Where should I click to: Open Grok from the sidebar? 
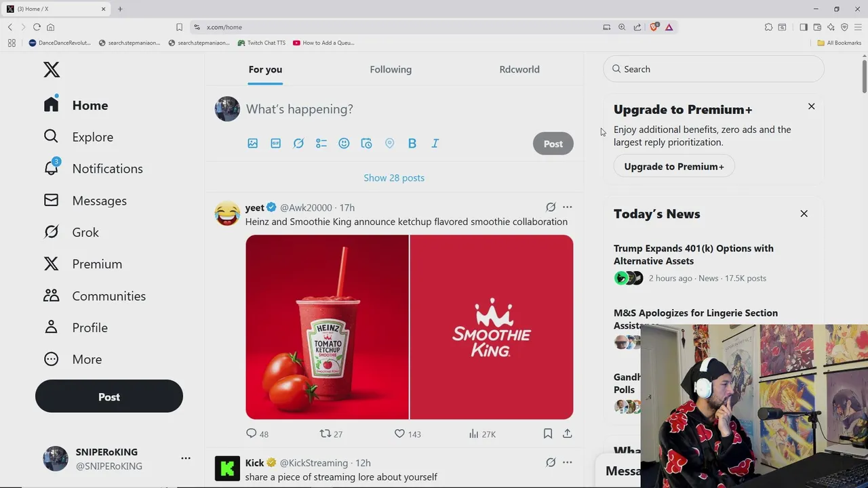pyautogui.click(x=71, y=232)
